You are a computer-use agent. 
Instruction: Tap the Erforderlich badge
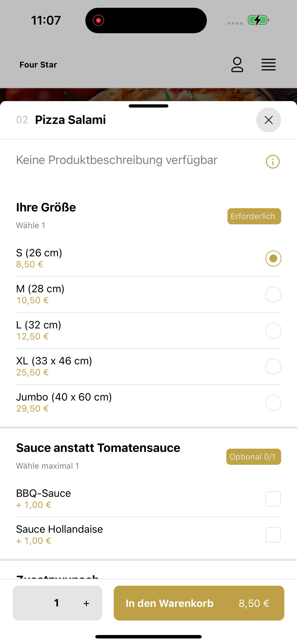click(x=254, y=216)
